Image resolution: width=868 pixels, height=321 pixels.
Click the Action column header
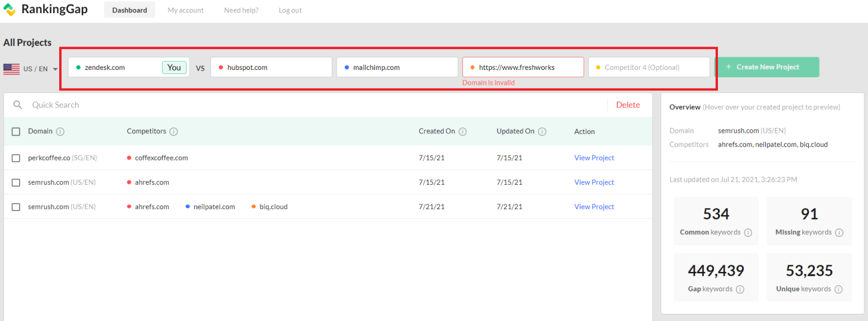tap(585, 132)
